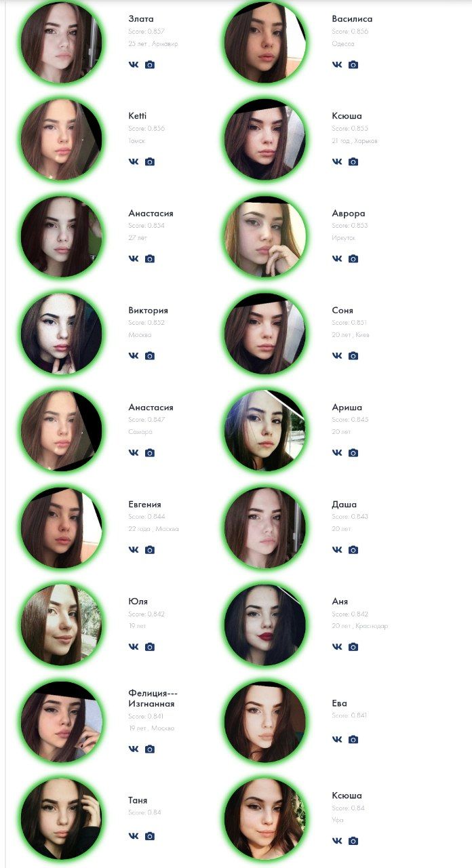Click the camera icon under Виктория
Image resolution: width=472 pixels, height=868 pixels.
pyautogui.click(x=150, y=356)
